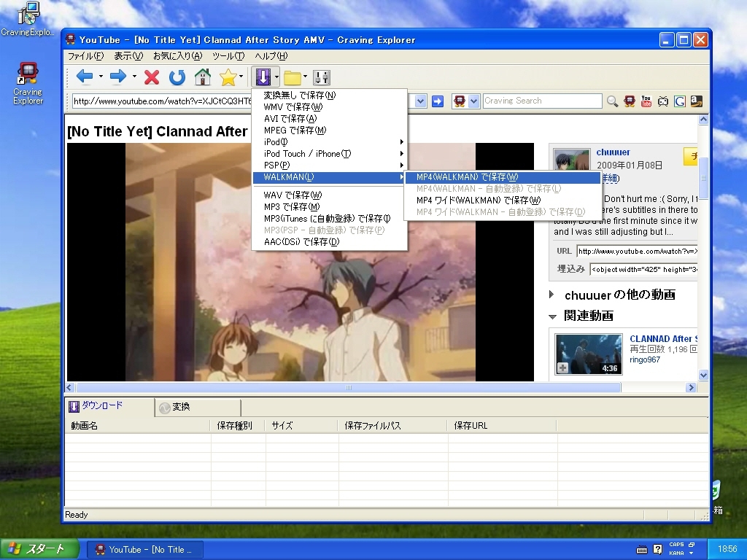
Task: Select WAV で保存 menu item
Action: [x=329, y=195]
